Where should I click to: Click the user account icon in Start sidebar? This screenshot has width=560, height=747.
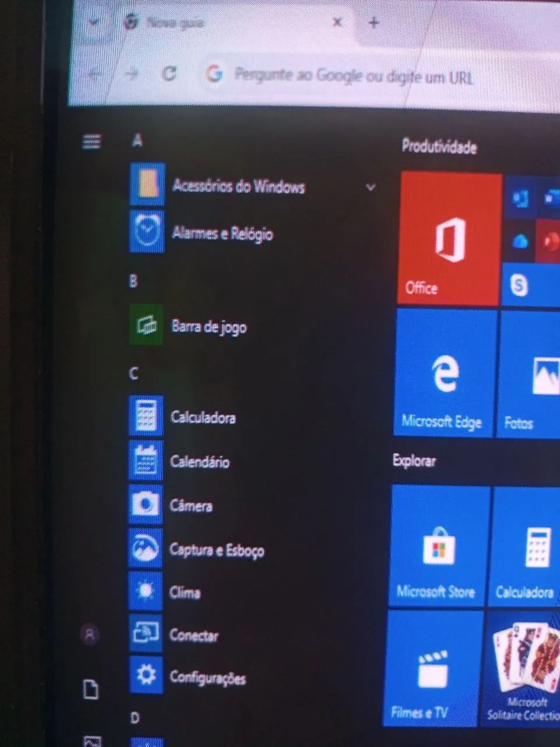coord(90,634)
